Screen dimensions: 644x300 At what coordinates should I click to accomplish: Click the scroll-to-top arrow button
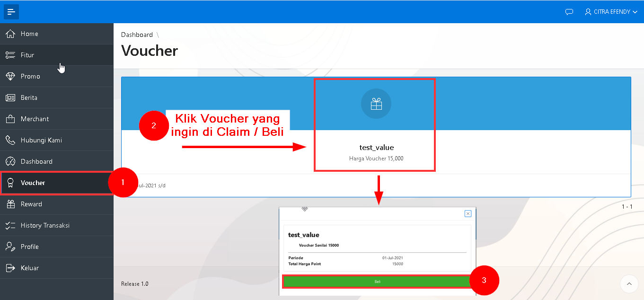629,284
